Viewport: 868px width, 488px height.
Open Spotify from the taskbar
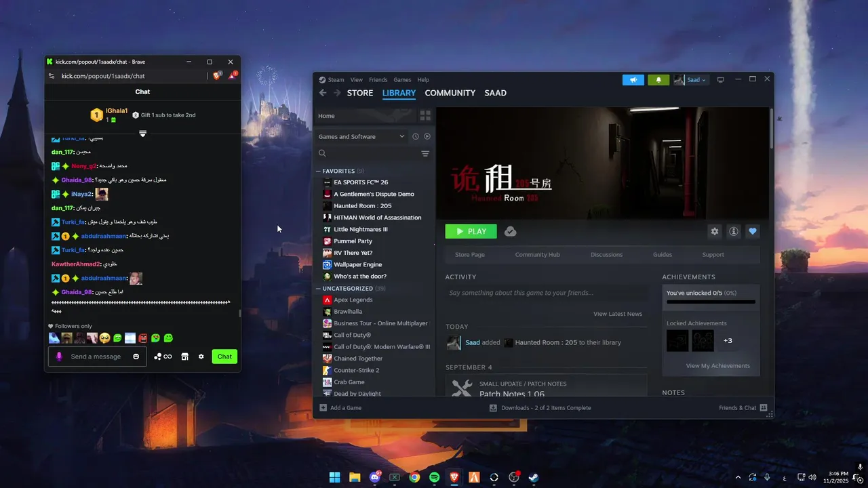pyautogui.click(x=434, y=477)
